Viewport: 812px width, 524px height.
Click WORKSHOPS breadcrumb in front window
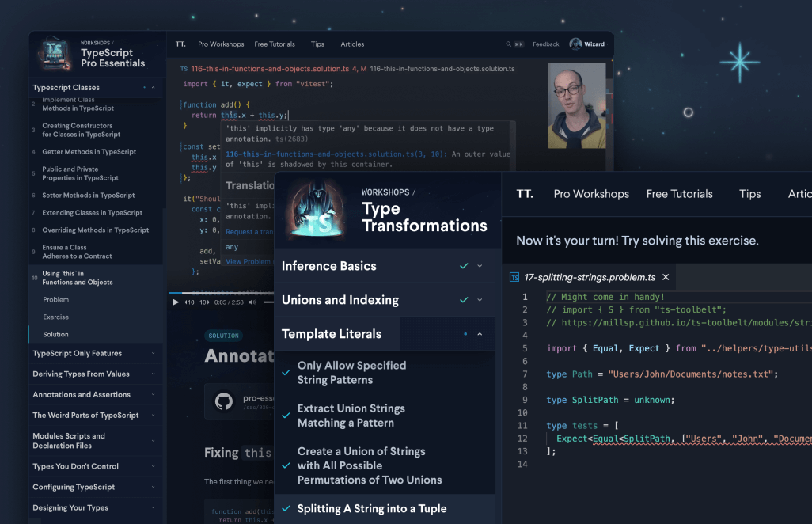click(385, 192)
